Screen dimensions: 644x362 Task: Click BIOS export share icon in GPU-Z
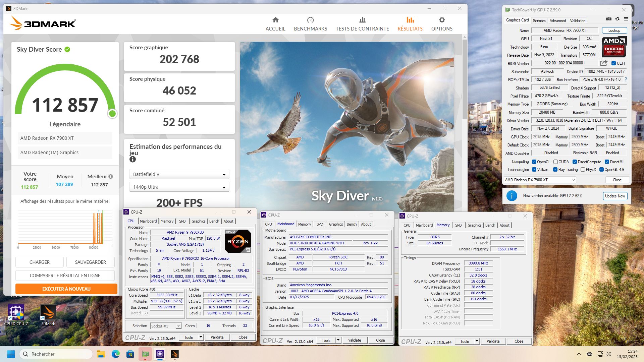tap(604, 63)
